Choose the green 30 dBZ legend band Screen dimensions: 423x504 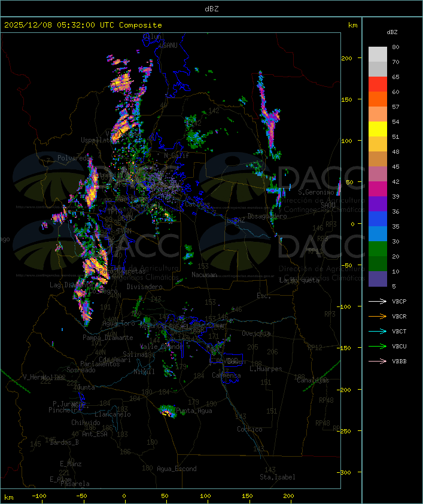coord(378,249)
